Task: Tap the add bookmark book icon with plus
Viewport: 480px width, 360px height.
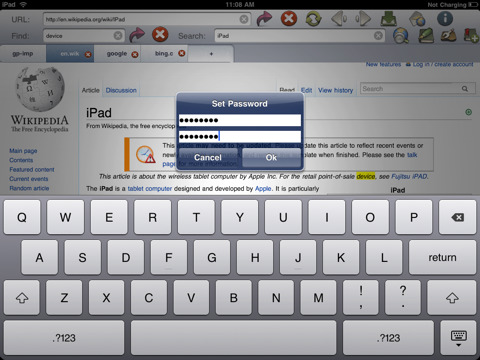Action: 472,35
